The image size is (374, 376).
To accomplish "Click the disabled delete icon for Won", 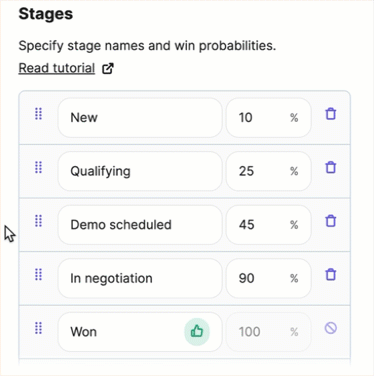I will [331, 328].
